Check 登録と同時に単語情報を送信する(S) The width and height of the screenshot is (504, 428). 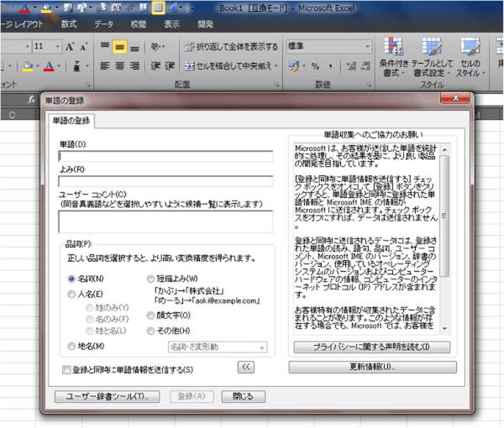click(66, 369)
